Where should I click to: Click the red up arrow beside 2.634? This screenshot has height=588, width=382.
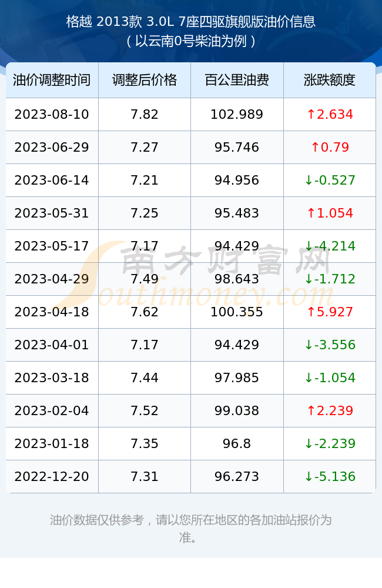point(311,115)
